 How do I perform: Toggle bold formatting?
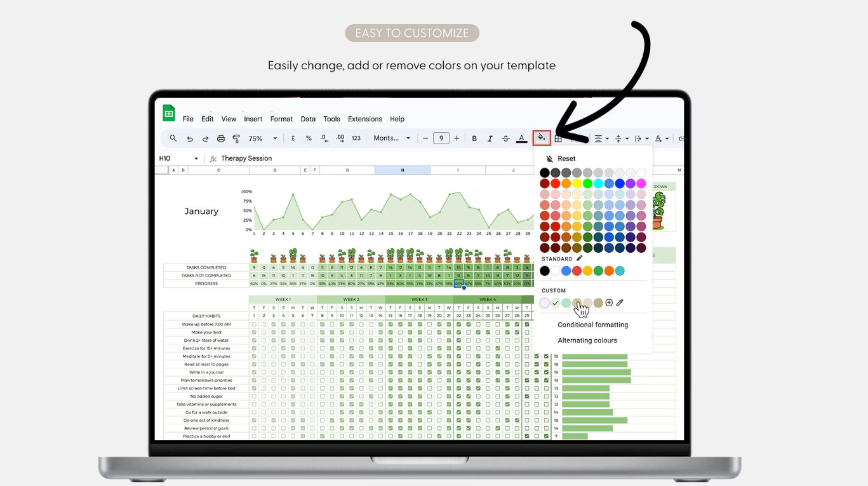(474, 138)
